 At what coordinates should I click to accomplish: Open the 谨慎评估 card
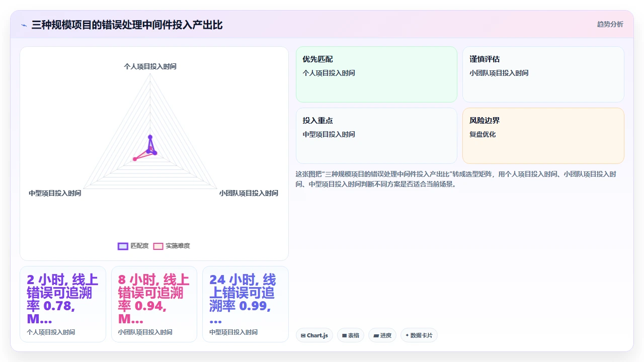click(x=543, y=74)
